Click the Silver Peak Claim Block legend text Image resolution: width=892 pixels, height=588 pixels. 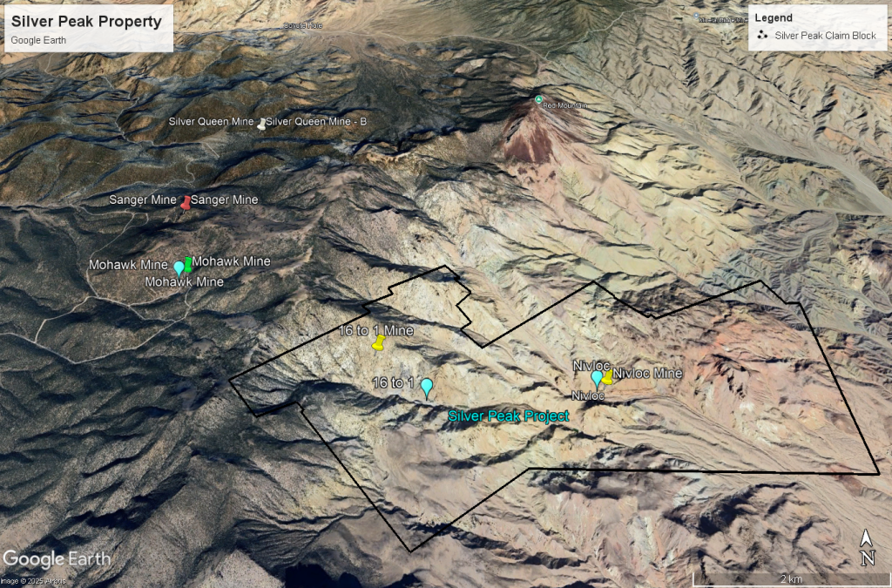[827, 36]
